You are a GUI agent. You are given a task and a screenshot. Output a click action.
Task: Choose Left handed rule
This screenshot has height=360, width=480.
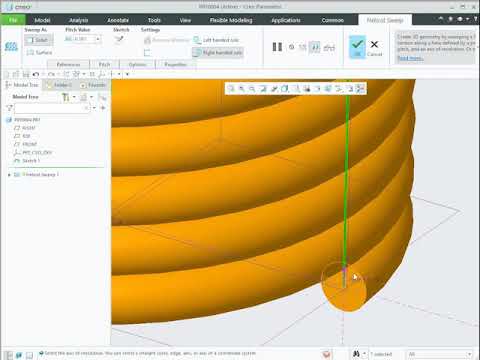pos(217,40)
